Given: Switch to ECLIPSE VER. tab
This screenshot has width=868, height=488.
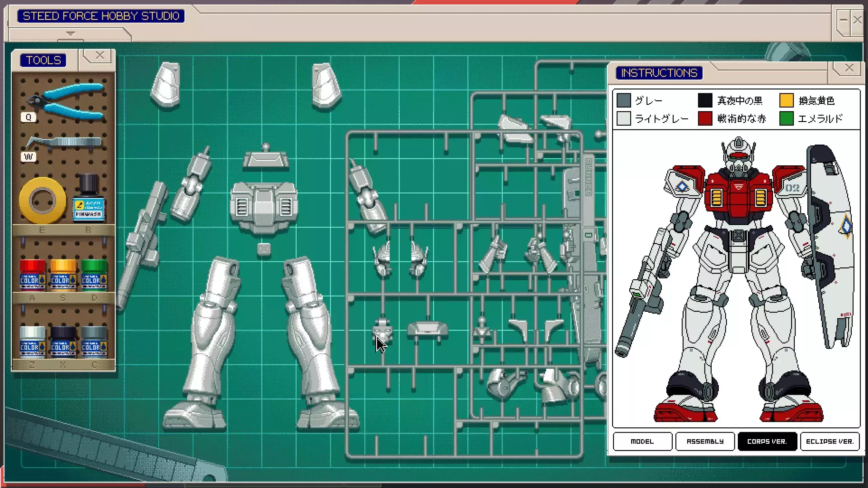Looking at the screenshot, I should pyautogui.click(x=830, y=441).
